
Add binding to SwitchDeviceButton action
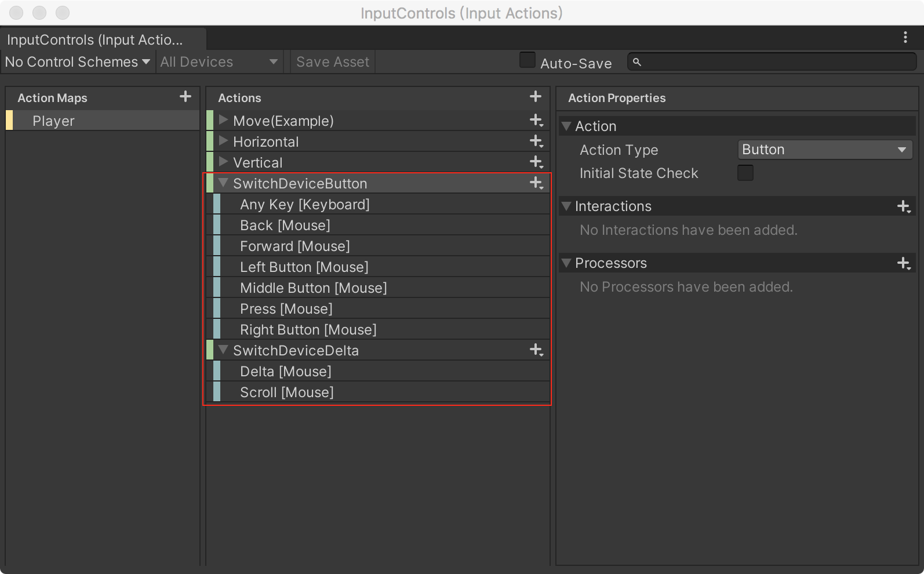pos(536,183)
